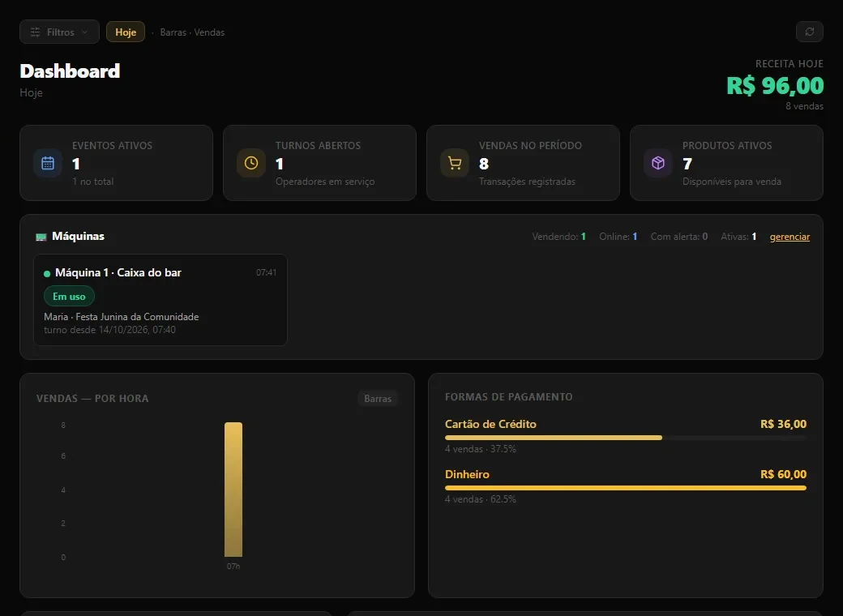Click the Dinheiro payment label
Screen dimensions: 843x616
pyautogui.click(x=467, y=474)
